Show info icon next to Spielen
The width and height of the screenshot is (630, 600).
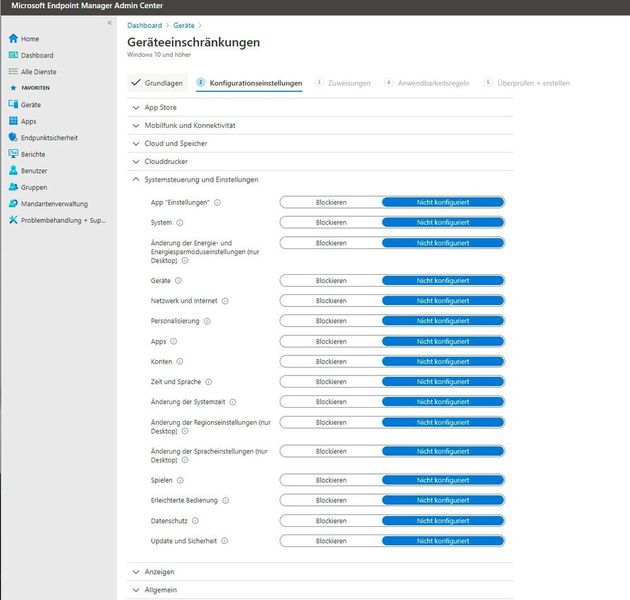[180, 480]
